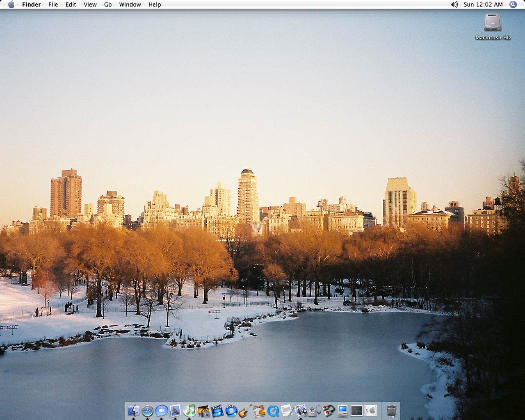
Task: Open the Trash in the Dock
Action: (x=392, y=411)
